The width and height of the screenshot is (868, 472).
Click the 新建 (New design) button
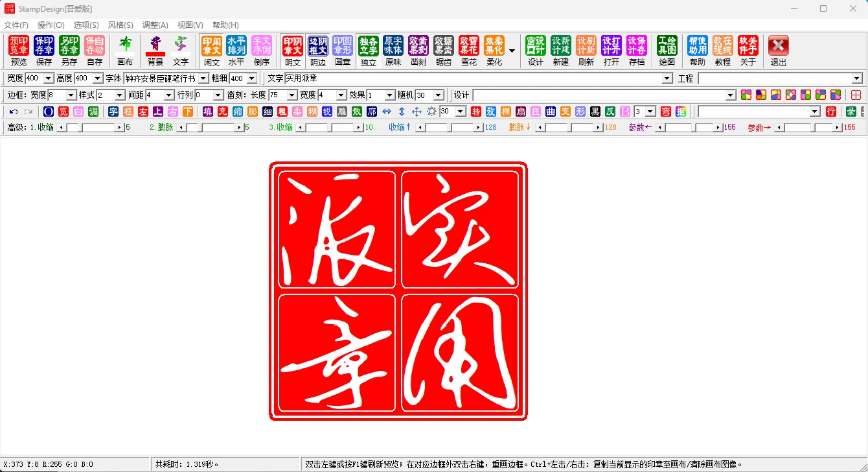(x=561, y=50)
